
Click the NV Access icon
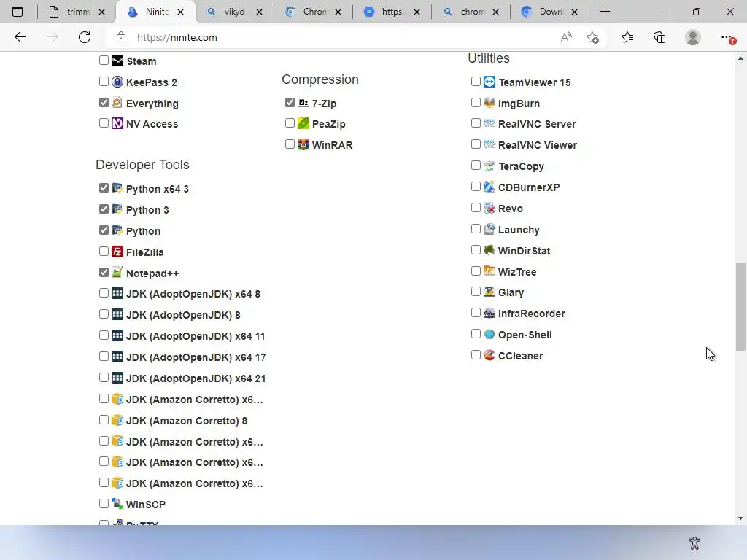[117, 123]
